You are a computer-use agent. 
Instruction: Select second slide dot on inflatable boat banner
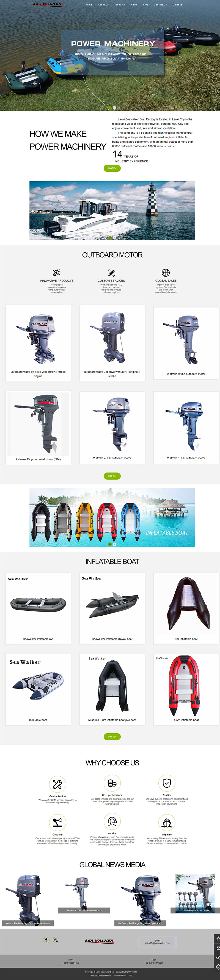(x=114, y=544)
